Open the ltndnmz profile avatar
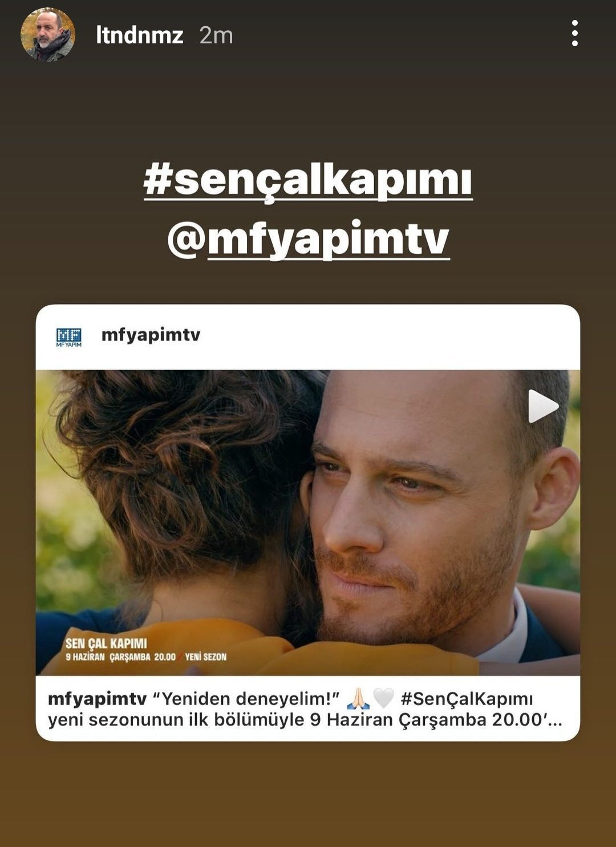Screen dimensions: 616x847 (x=47, y=35)
